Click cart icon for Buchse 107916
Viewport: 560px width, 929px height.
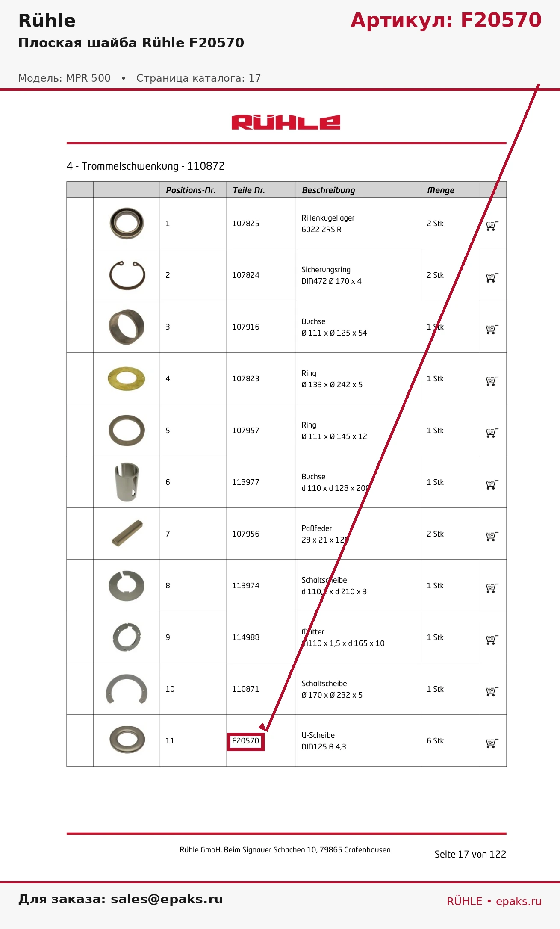(x=492, y=329)
